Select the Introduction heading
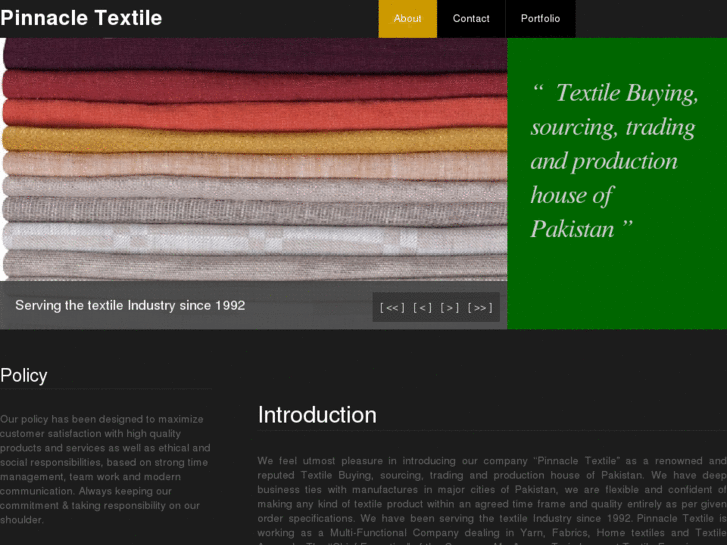 (x=317, y=415)
